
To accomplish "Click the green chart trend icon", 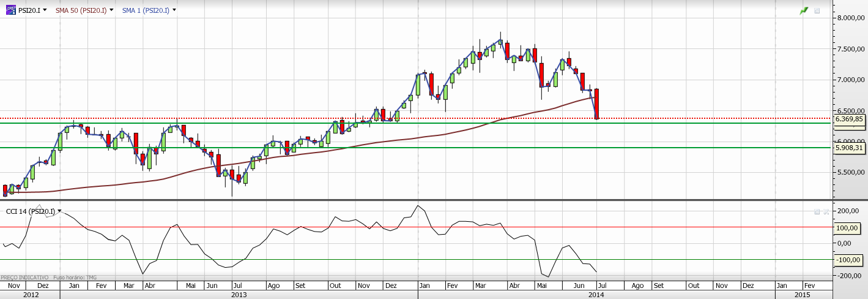I will click(804, 11).
